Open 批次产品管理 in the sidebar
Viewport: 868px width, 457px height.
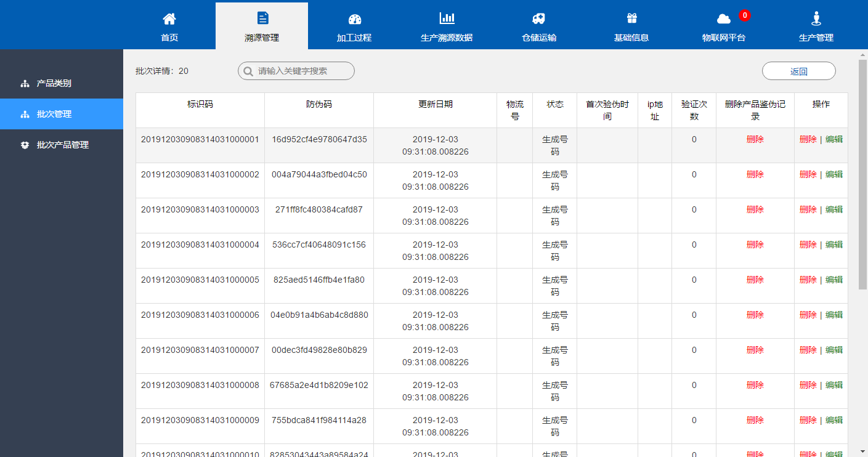62,145
